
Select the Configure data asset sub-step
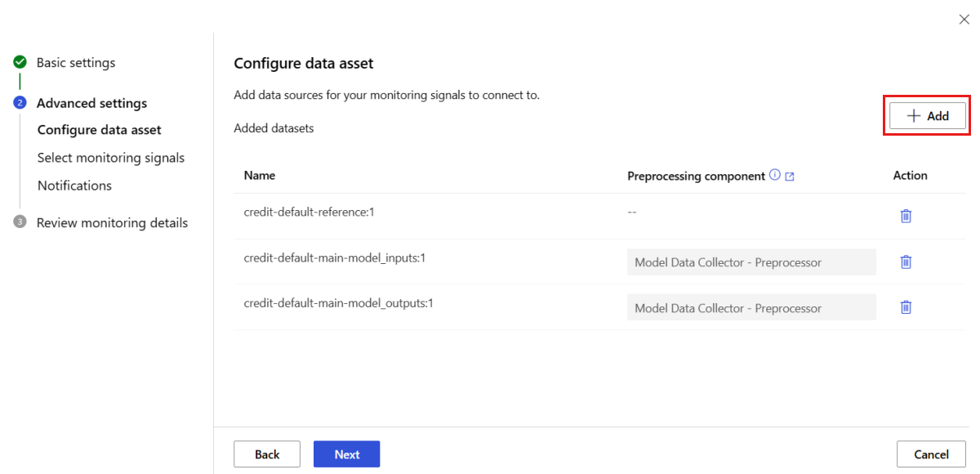[x=100, y=130]
